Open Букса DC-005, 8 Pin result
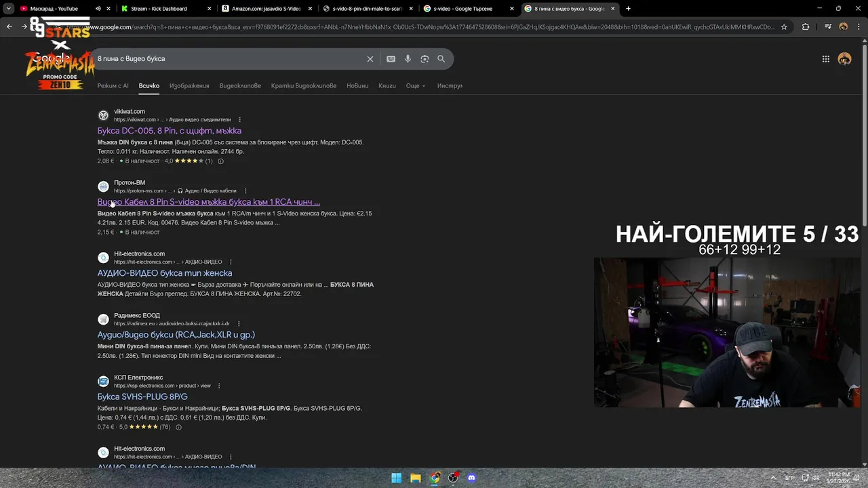 169,131
